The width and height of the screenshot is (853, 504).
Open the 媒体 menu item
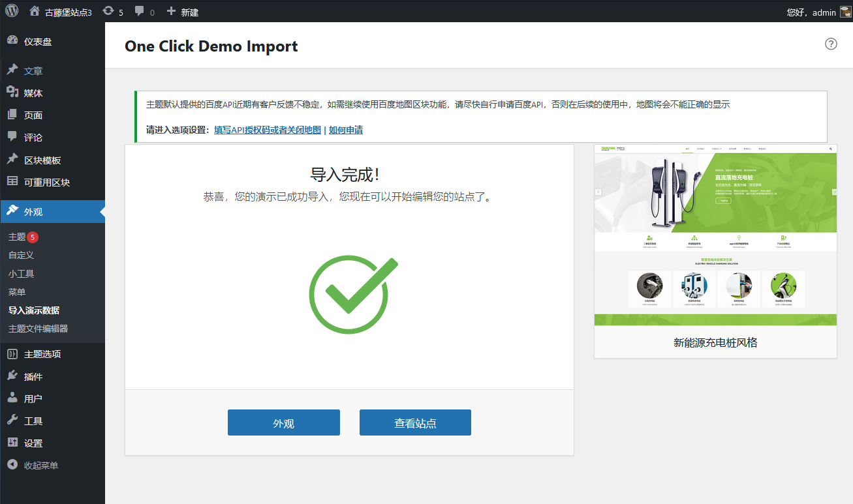[x=33, y=93]
